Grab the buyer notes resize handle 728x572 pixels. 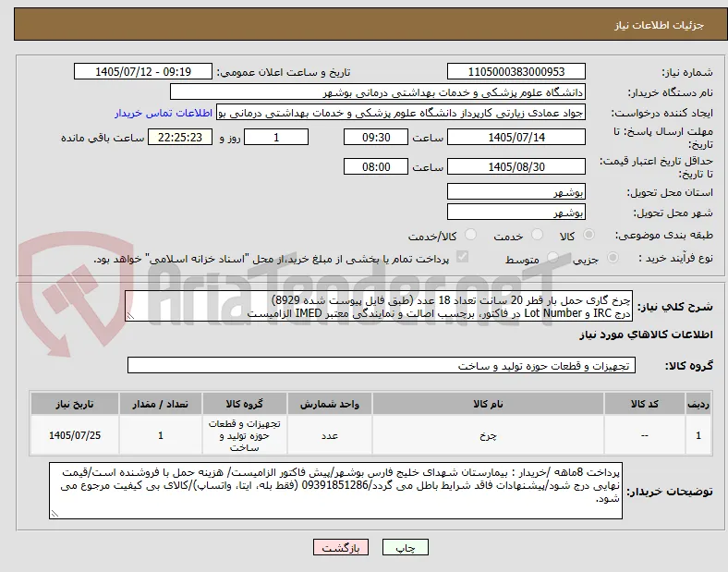pos(55,514)
